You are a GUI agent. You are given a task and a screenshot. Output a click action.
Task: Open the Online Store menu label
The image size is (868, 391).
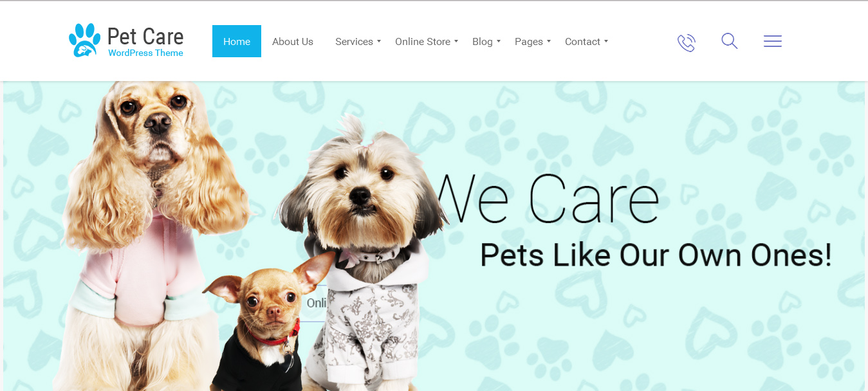click(x=423, y=41)
